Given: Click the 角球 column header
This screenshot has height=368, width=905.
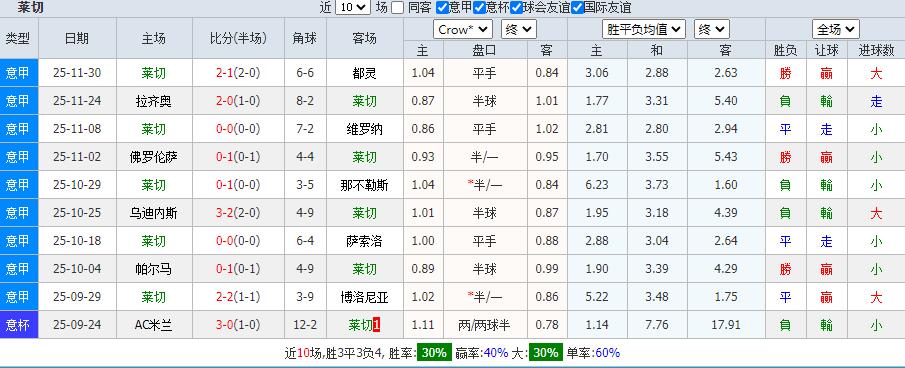Looking at the screenshot, I should (305, 38).
